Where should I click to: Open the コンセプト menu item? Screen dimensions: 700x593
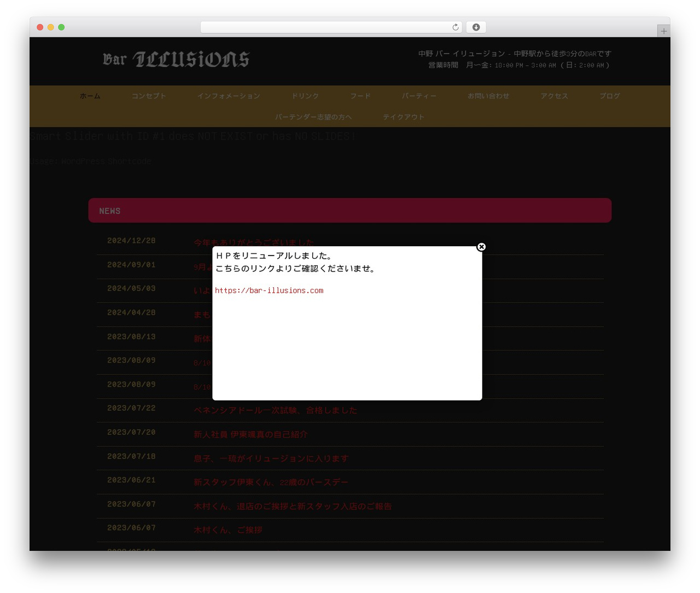click(149, 96)
